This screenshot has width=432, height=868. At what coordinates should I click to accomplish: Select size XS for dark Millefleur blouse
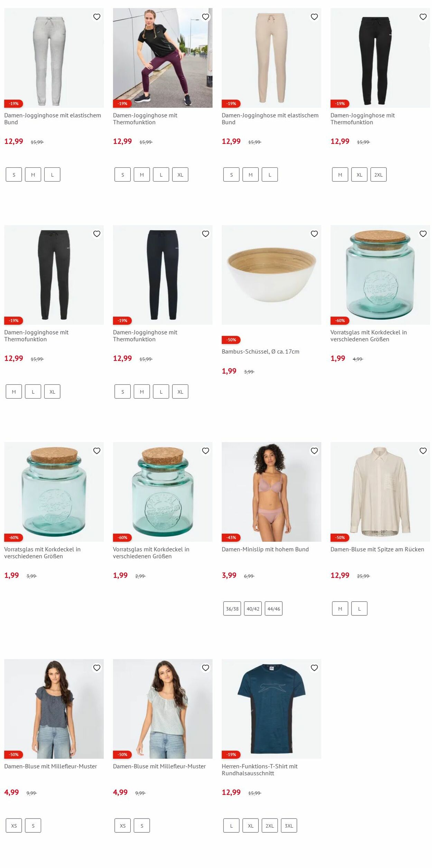point(14,825)
